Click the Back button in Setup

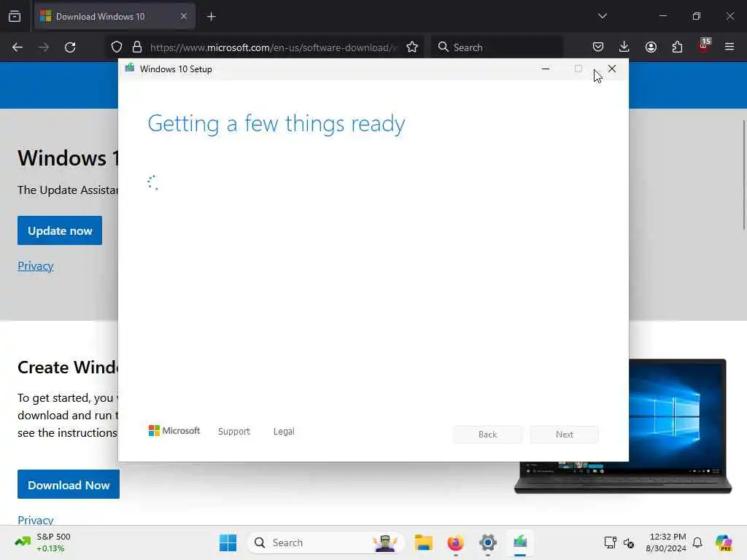tap(487, 435)
